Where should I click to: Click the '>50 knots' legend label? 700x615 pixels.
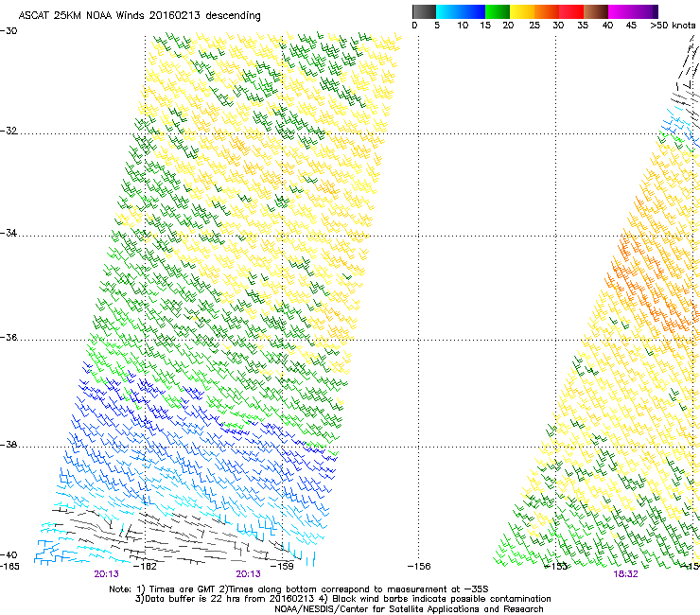(673, 26)
